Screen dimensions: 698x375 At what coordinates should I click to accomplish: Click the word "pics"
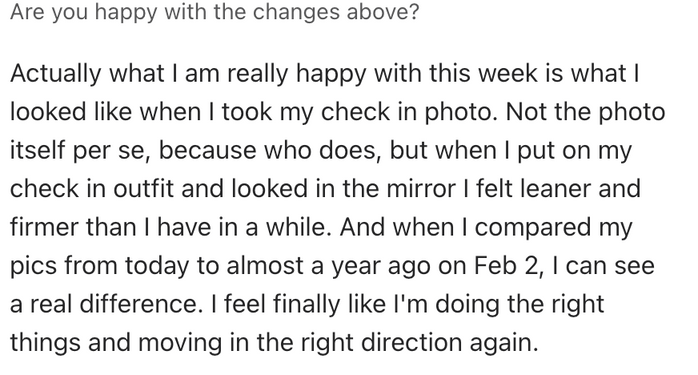[x=33, y=266]
